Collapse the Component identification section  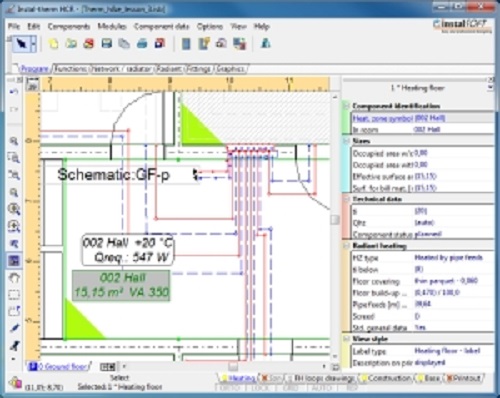click(x=347, y=106)
